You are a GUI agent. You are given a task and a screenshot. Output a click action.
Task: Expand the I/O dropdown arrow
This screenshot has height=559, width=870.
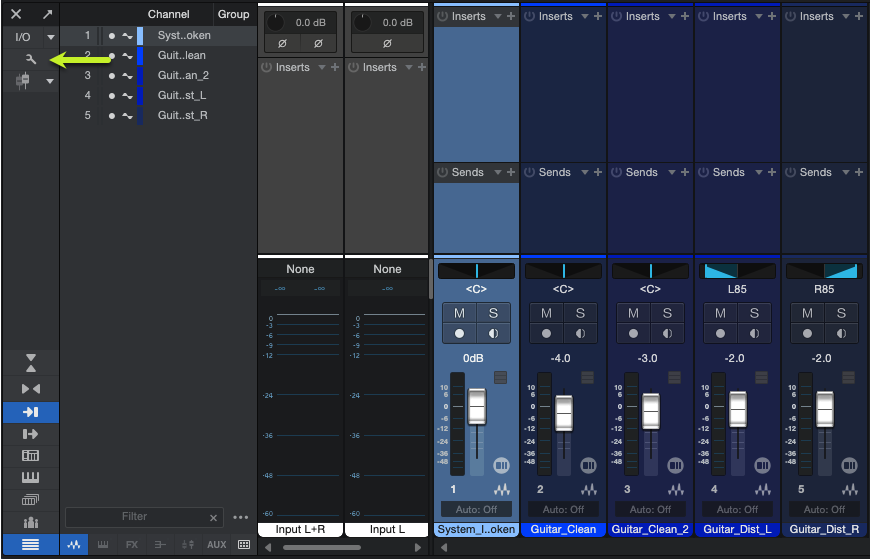point(50,37)
